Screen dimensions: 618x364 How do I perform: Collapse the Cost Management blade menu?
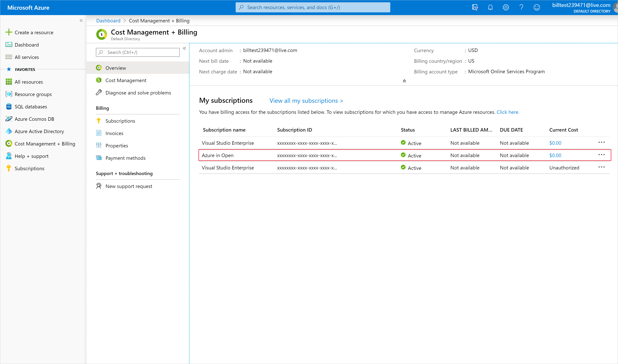click(x=184, y=48)
